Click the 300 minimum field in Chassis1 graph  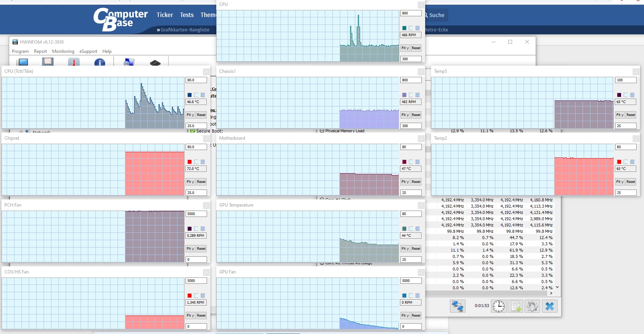411,126
